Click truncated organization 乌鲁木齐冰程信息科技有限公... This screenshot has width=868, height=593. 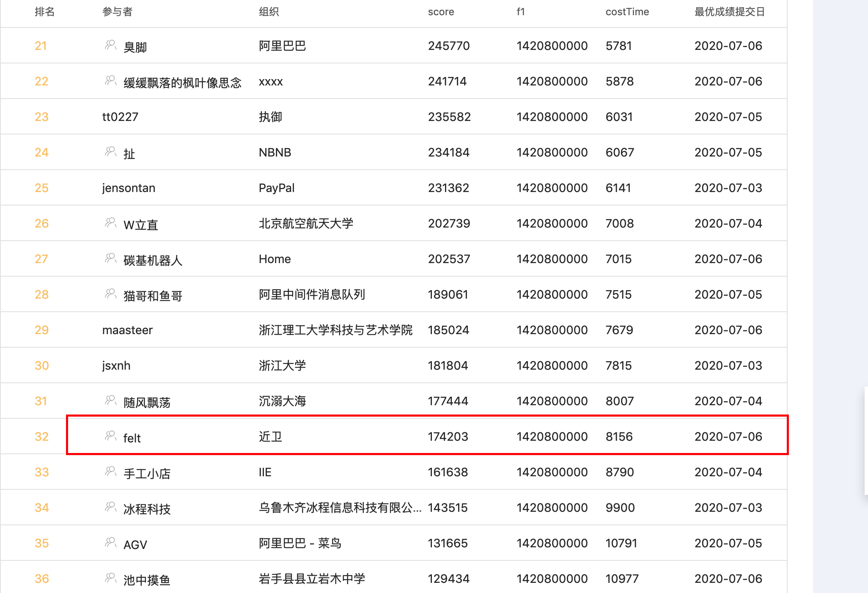tap(341, 508)
